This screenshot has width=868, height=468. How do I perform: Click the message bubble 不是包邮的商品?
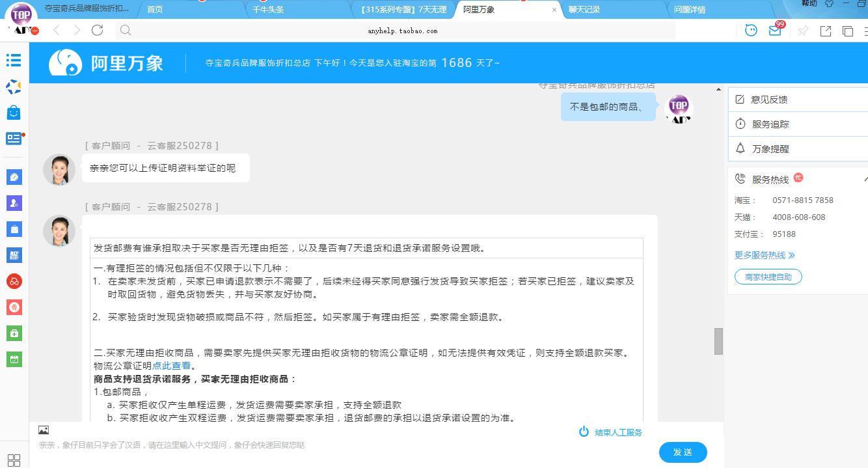coord(608,107)
